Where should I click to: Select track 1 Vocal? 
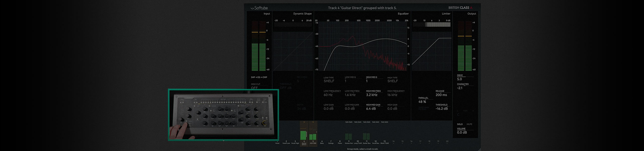[x=277, y=142]
